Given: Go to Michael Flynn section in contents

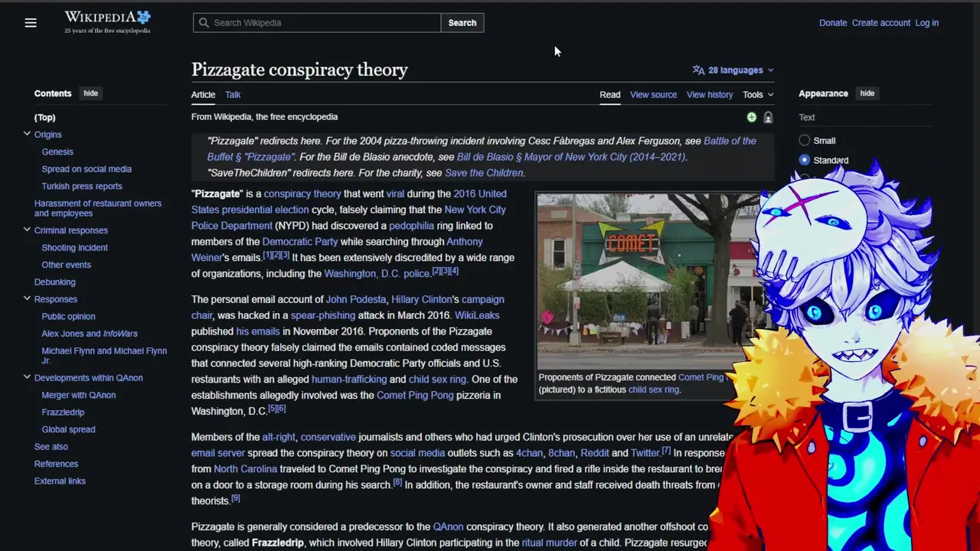Looking at the screenshot, I should [104, 356].
